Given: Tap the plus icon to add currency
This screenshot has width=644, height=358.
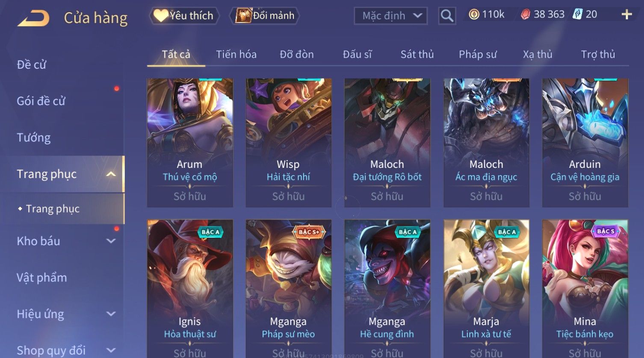Looking at the screenshot, I should (626, 15).
